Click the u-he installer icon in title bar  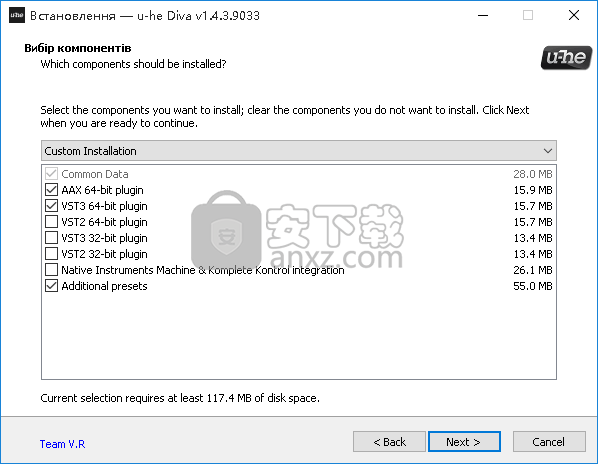pyautogui.click(x=17, y=15)
